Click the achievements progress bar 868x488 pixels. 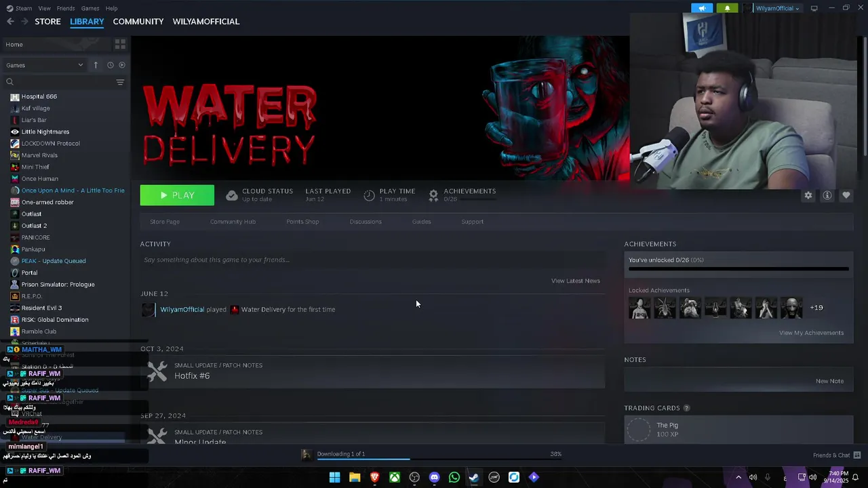738,269
